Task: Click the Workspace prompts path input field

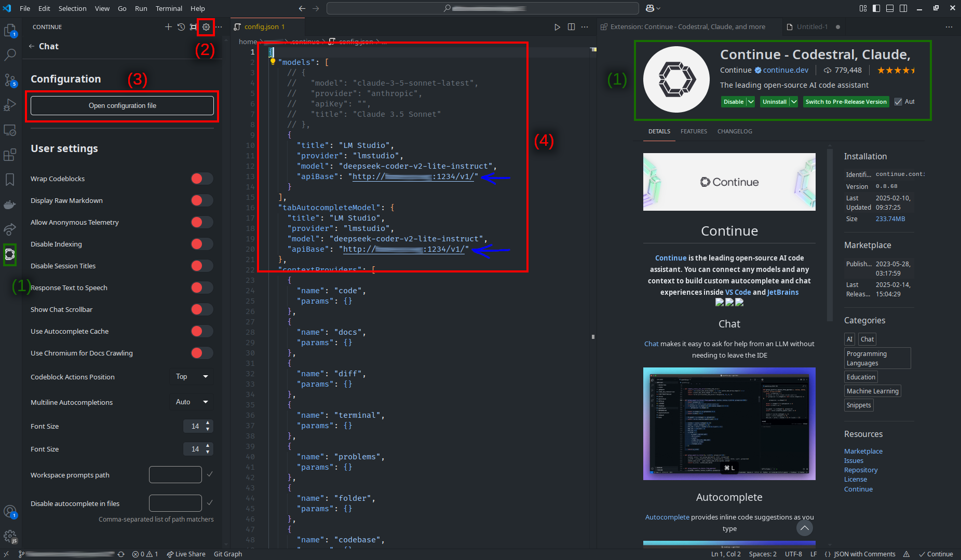Action: pyautogui.click(x=175, y=475)
